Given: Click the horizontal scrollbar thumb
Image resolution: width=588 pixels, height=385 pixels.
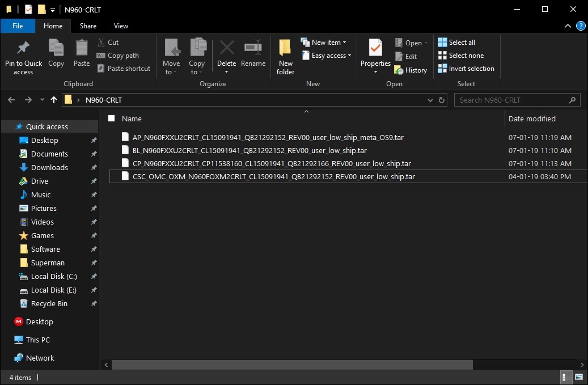Looking at the screenshot, I should (292, 365).
